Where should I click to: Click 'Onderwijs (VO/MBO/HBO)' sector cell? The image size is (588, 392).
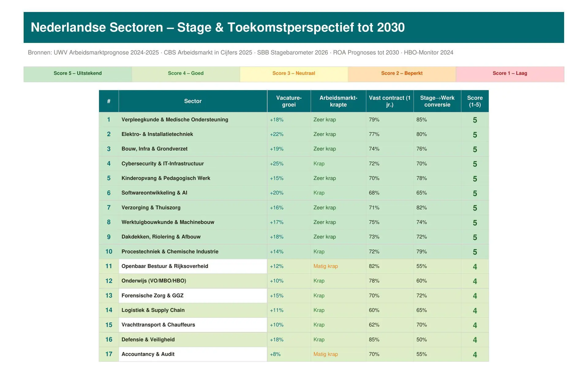click(x=193, y=281)
